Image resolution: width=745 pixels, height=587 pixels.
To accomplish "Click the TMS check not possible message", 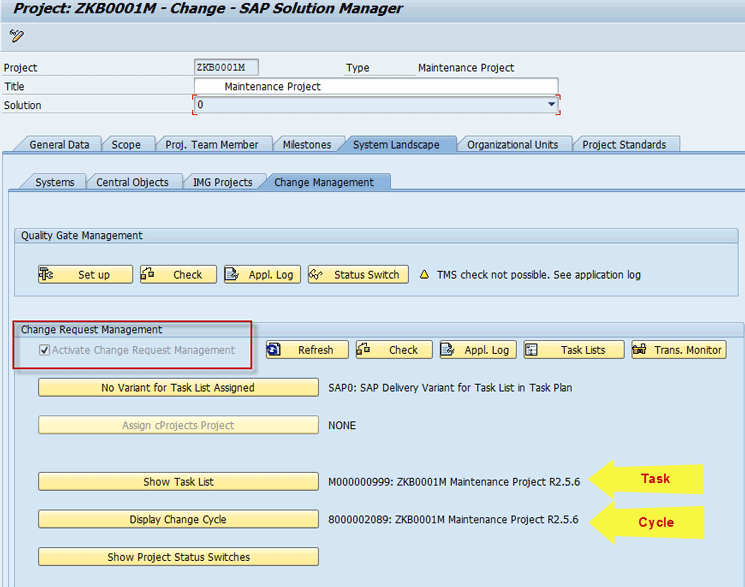I will (538, 274).
